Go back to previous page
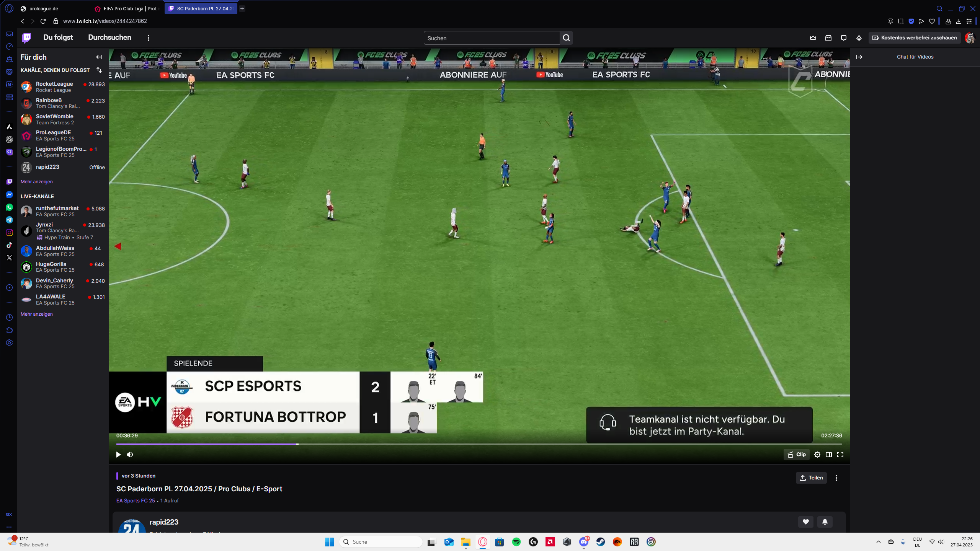Image resolution: width=980 pixels, height=551 pixels. pyautogui.click(x=23, y=21)
